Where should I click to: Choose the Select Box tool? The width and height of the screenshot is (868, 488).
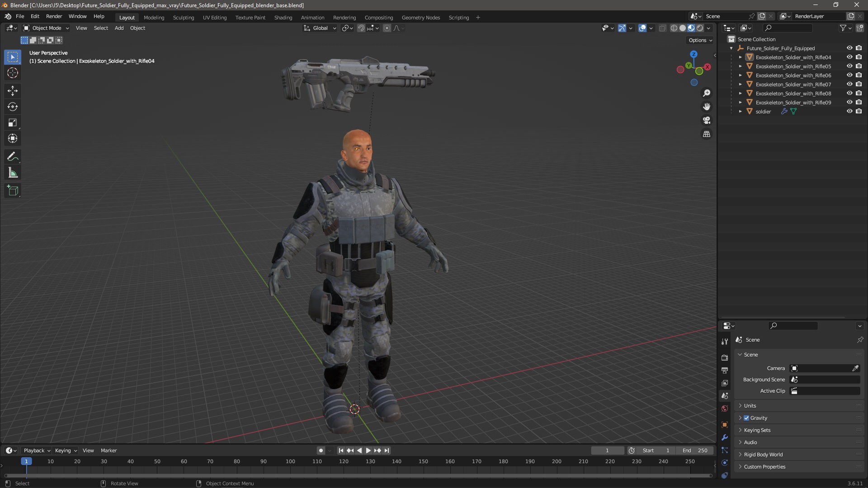click(13, 57)
